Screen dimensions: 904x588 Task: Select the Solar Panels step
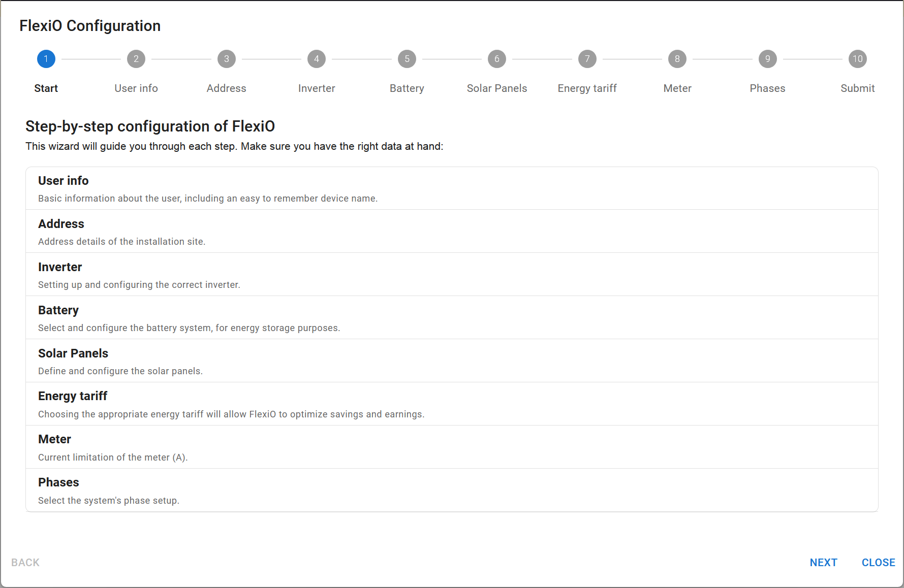[x=496, y=58]
